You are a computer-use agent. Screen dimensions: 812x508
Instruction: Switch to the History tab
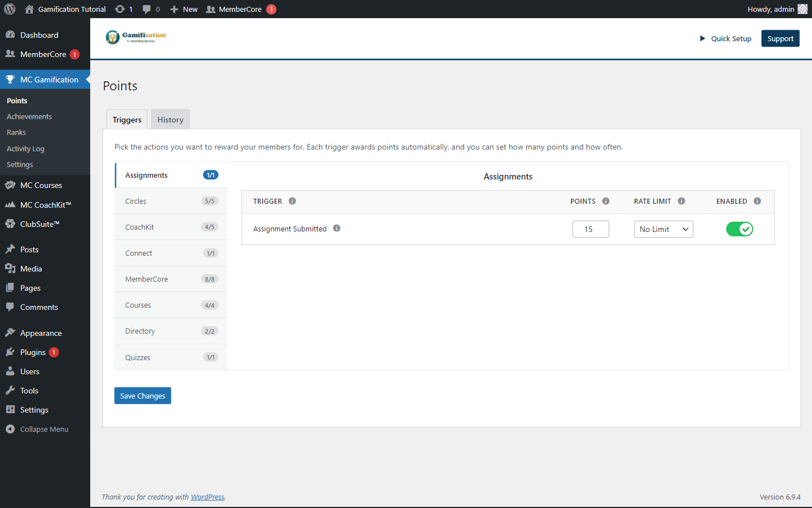(170, 120)
